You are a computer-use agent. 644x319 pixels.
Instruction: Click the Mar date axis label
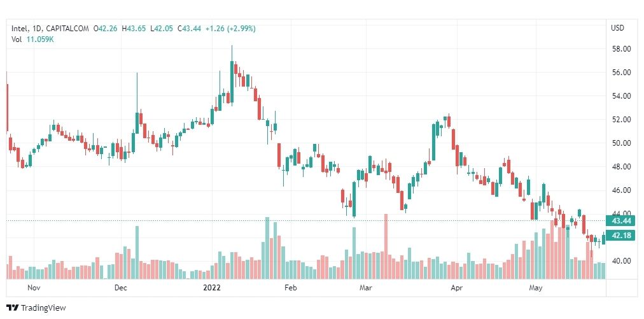point(365,288)
